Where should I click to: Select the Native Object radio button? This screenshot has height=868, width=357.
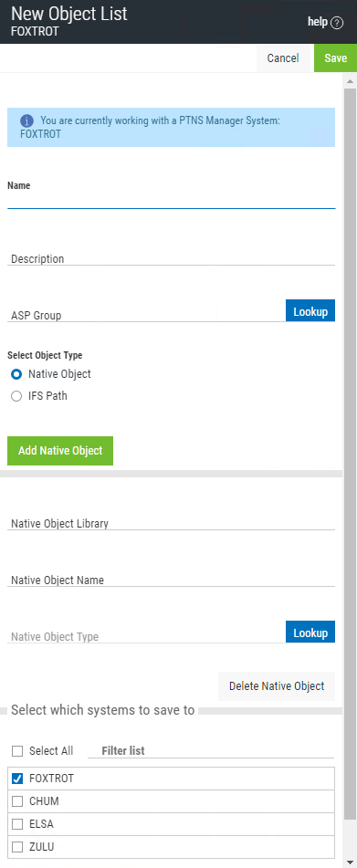coord(16,374)
